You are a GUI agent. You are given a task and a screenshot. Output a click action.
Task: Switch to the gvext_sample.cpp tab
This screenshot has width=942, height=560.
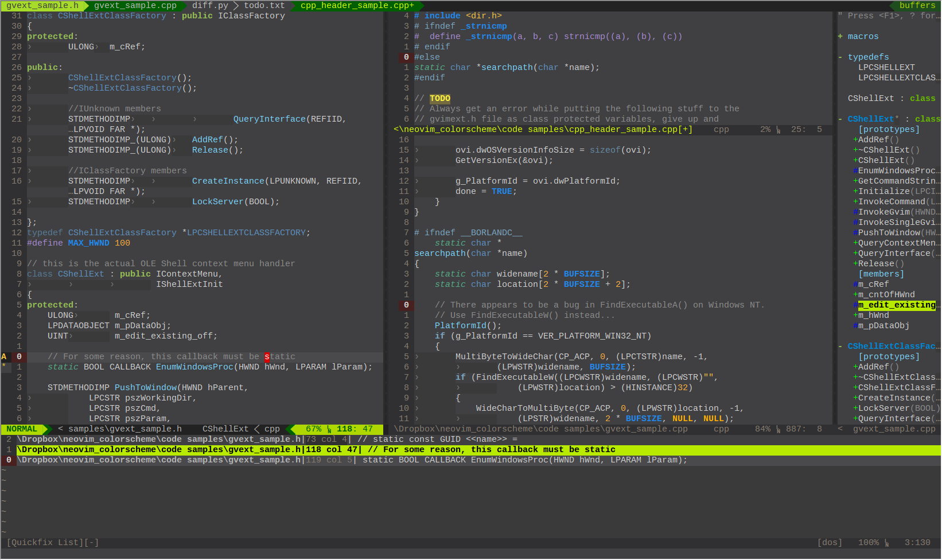pos(135,6)
